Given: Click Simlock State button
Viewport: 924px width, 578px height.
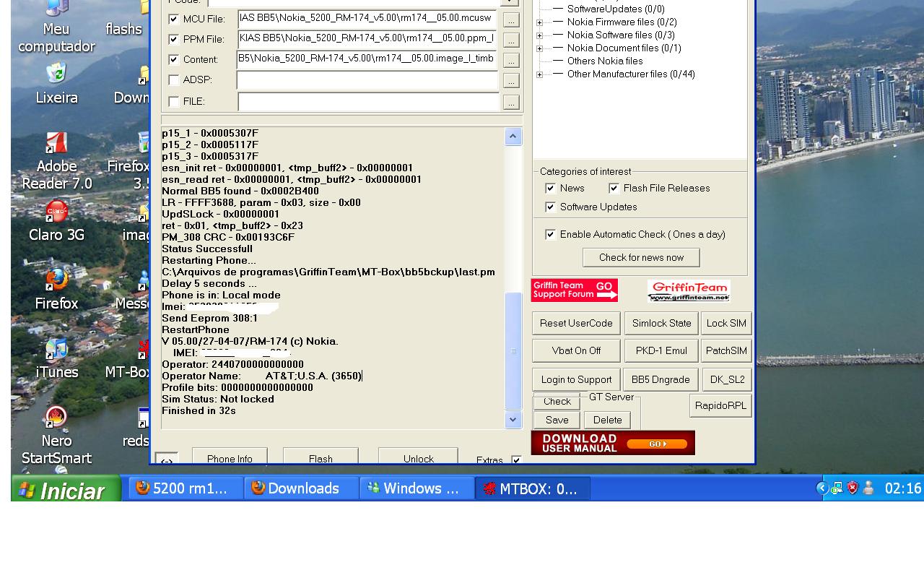Looking at the screenshot, I should (661, 323).
